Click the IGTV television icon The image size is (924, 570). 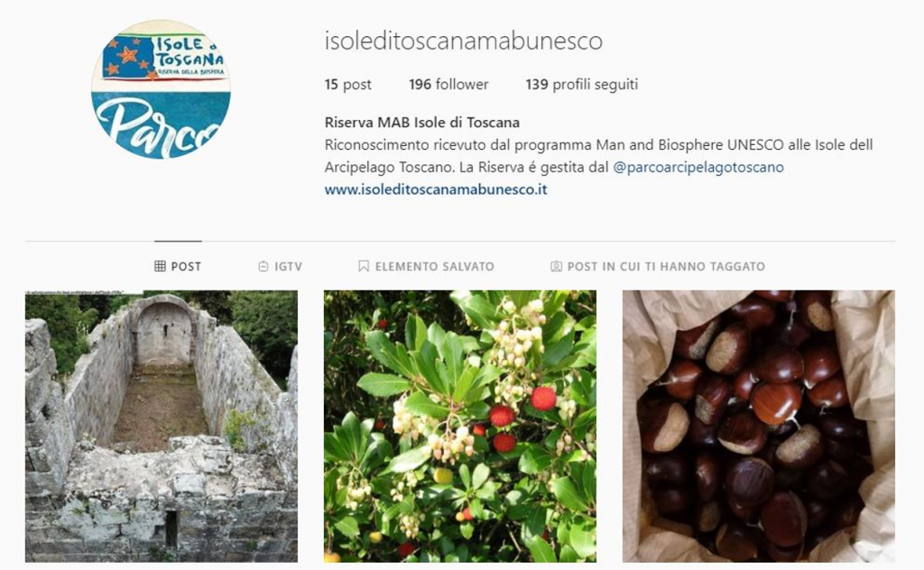[263, 266]
